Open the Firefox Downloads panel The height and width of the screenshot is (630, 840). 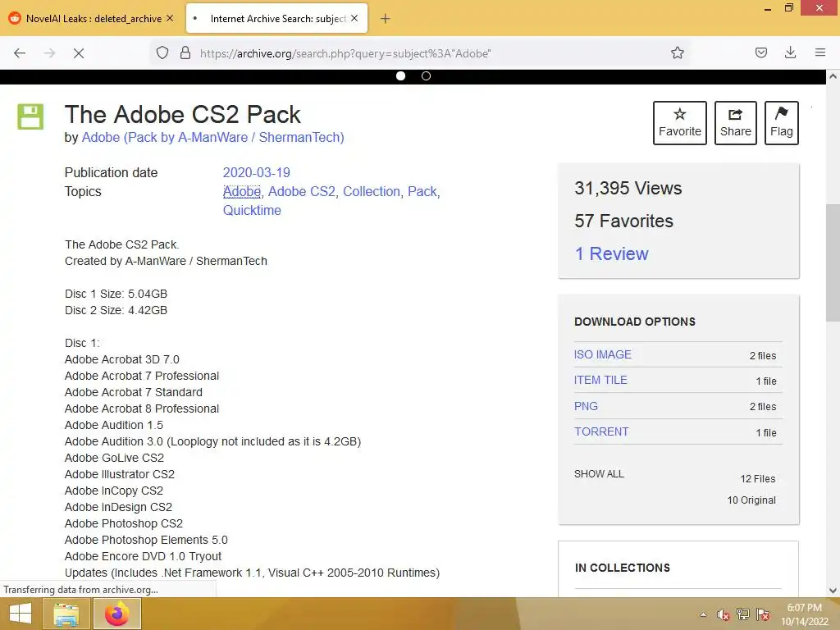click(x=791, y=52)
